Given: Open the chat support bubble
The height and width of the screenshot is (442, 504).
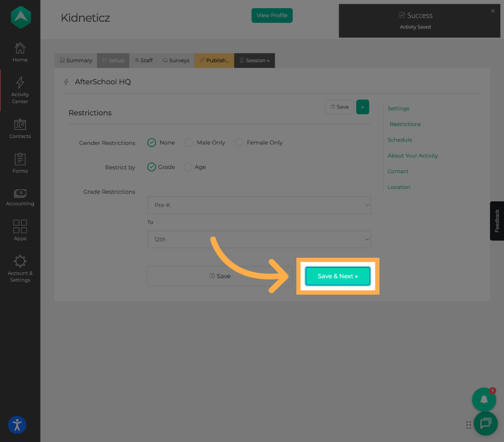Looking at the screenshot, I should [486, 423].
